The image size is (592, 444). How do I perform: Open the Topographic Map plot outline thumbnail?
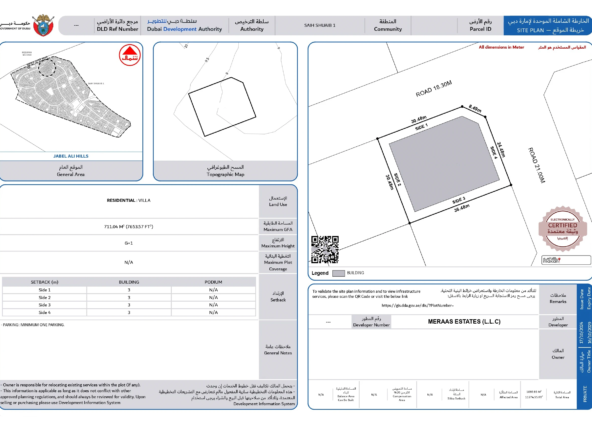point(225,102)
